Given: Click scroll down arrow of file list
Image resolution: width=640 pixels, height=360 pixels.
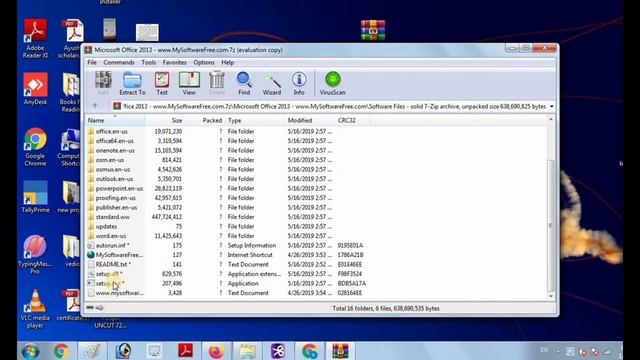Looking at the screenshot, I should pos(551,296).
